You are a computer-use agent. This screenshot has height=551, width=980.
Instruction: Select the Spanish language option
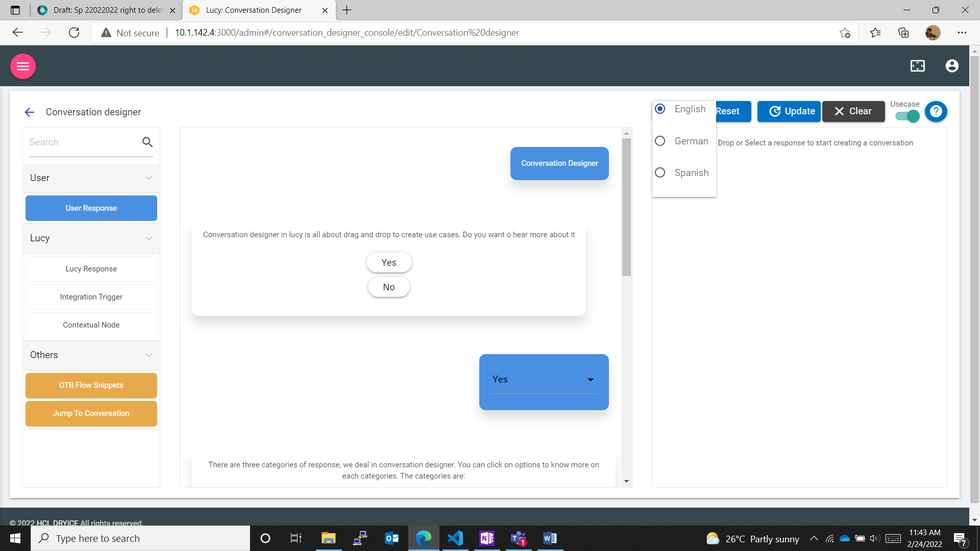point(660,173)
